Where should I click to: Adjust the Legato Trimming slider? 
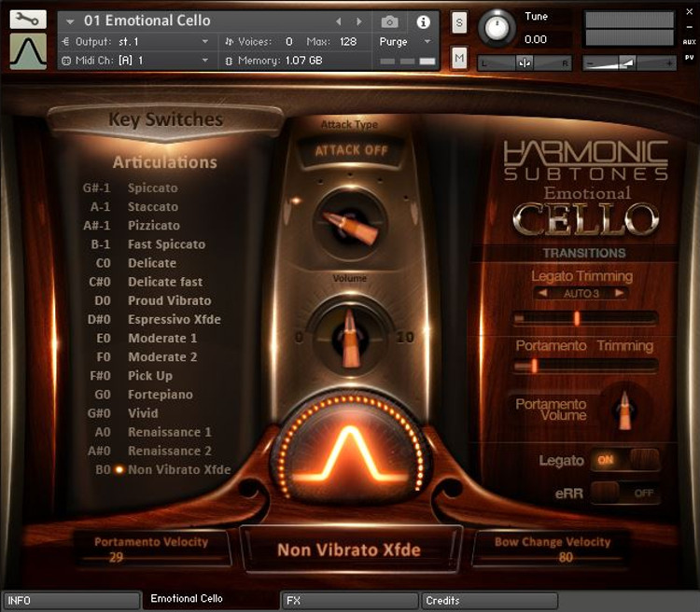(584, 318)
